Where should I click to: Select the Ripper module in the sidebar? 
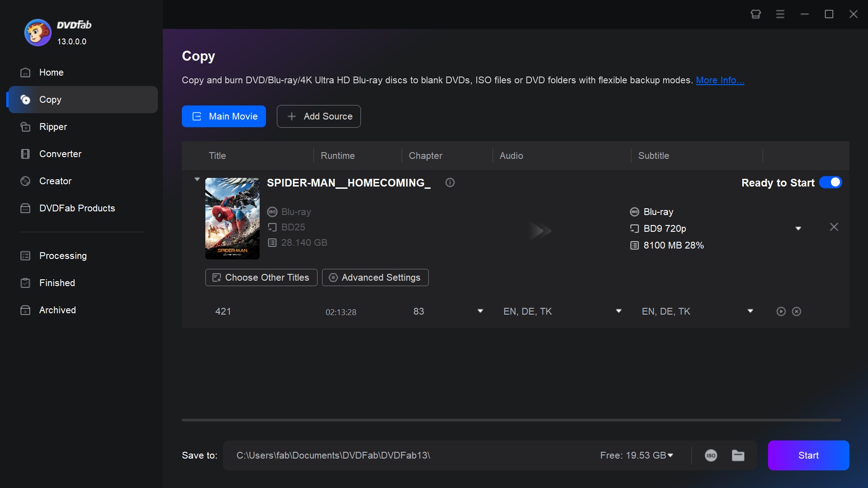[x=52, y=127]
